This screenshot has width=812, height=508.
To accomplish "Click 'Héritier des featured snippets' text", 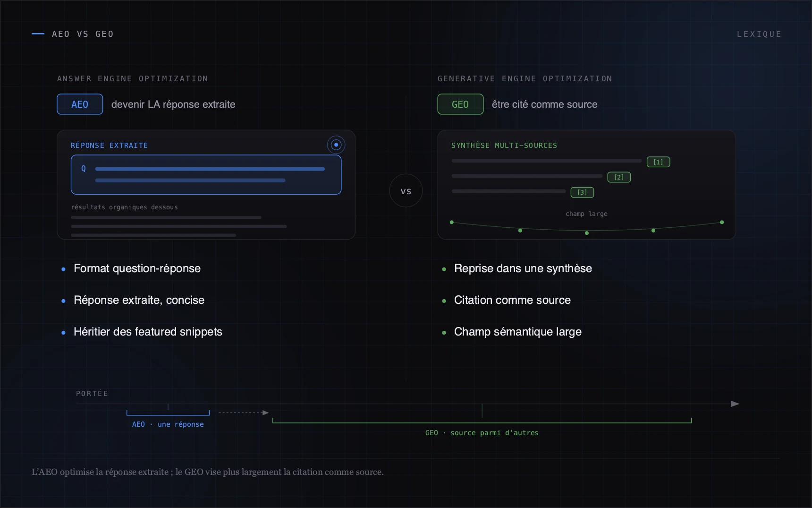I will point(148,332).
